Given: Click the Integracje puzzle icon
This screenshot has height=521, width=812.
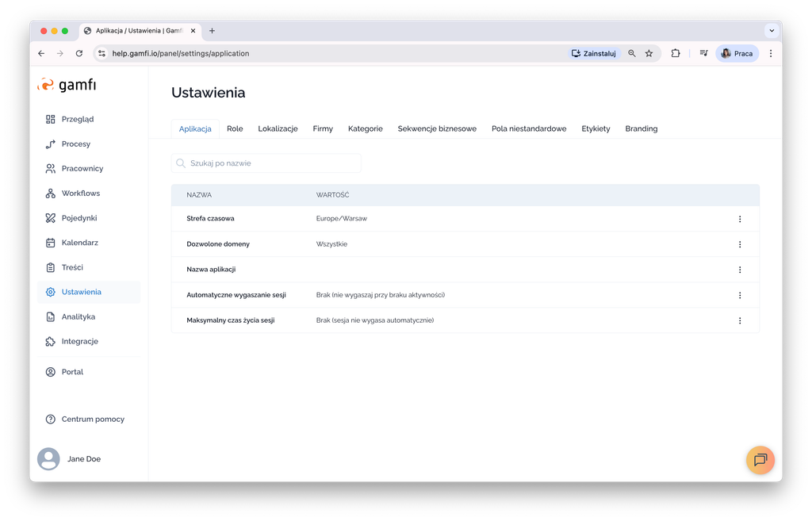Looking at the screenshot, I should (x=51, y=342).
